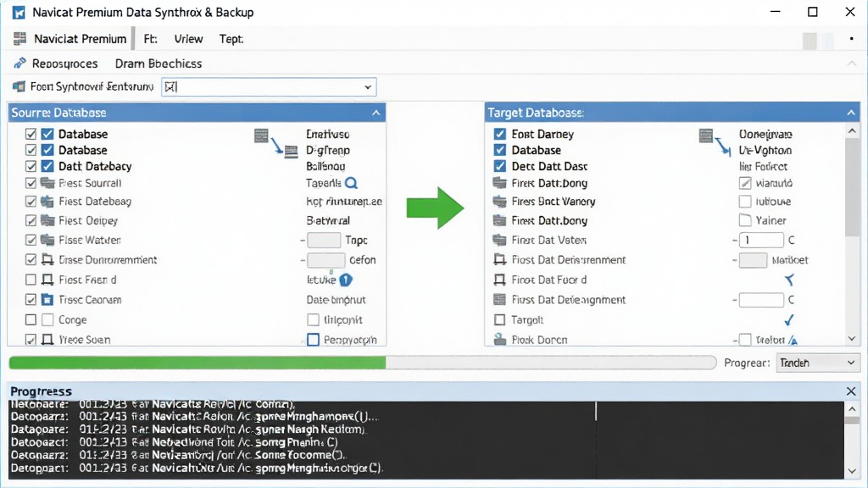Switch to the Reoosgroces tab

click(x=64, y=64)
